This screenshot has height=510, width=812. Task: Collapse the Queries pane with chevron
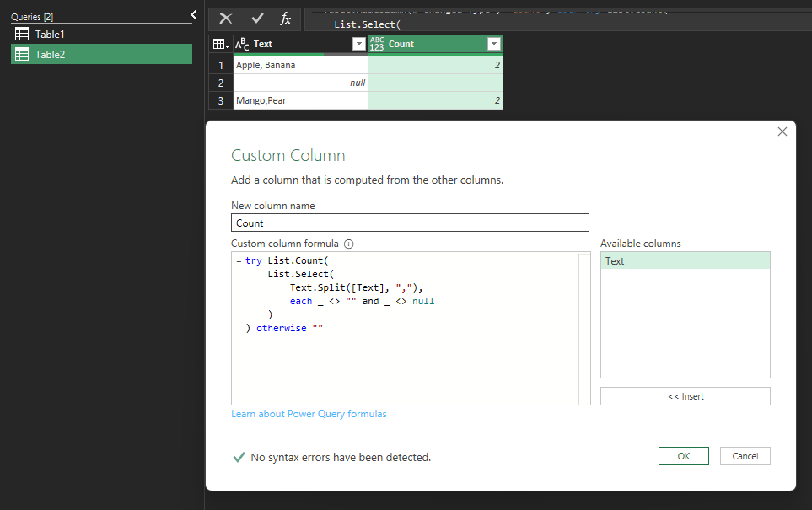[194, 15]
